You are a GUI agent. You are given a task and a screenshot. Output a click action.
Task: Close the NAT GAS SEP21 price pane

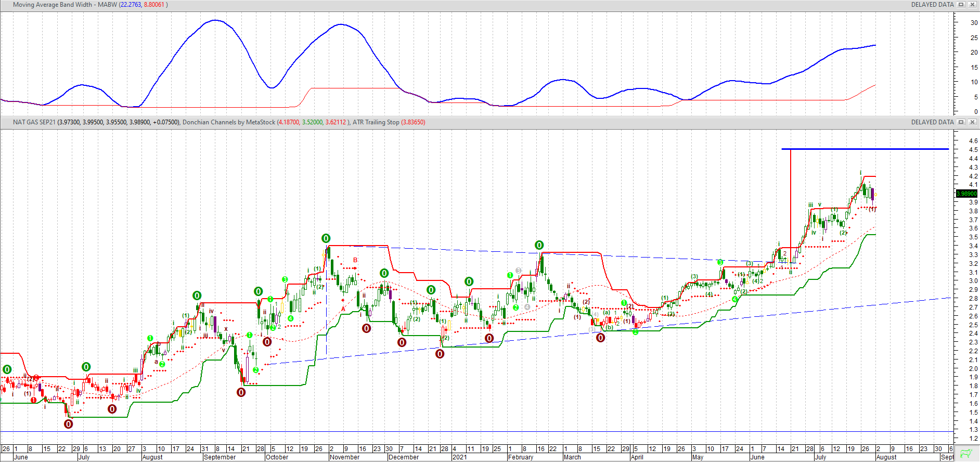pyautogui.click(x=972, y=122)
